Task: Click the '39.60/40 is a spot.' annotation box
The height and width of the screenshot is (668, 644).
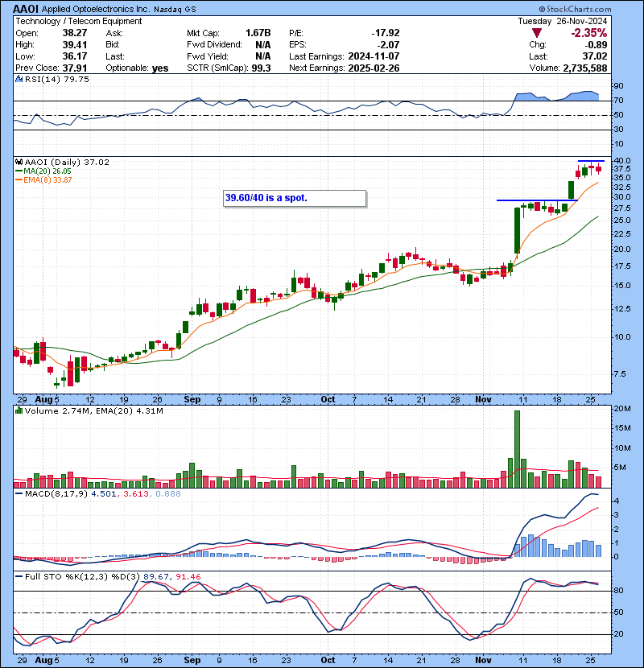Action: coord(295,198)
